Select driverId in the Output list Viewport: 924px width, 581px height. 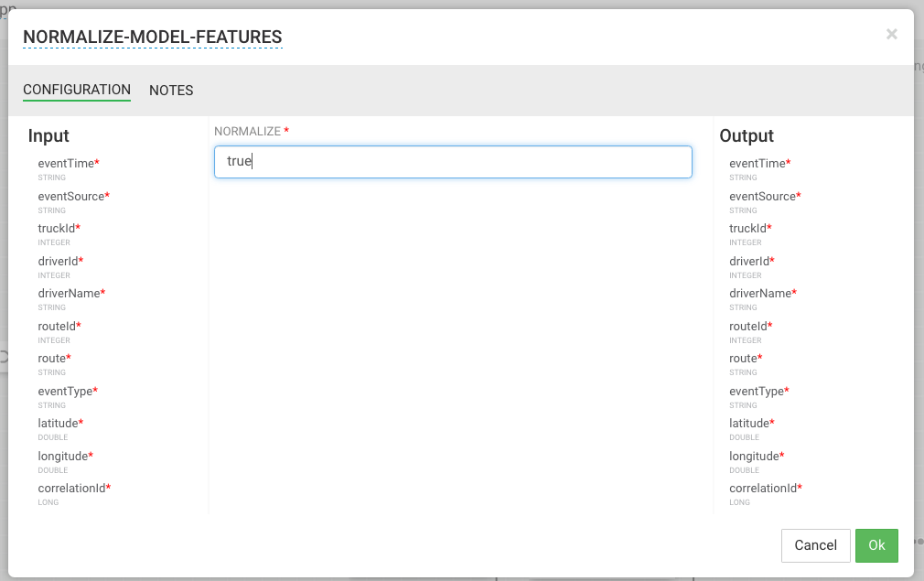749,262
